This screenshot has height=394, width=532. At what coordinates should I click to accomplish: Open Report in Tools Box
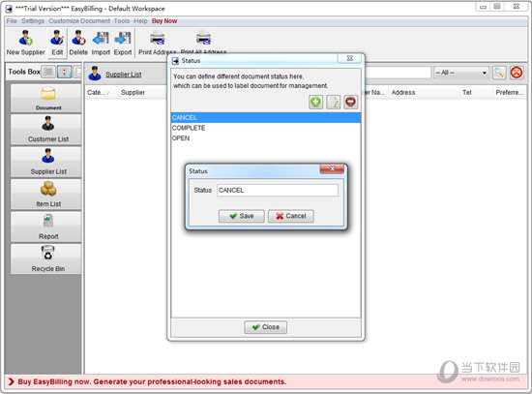point(45,227)
